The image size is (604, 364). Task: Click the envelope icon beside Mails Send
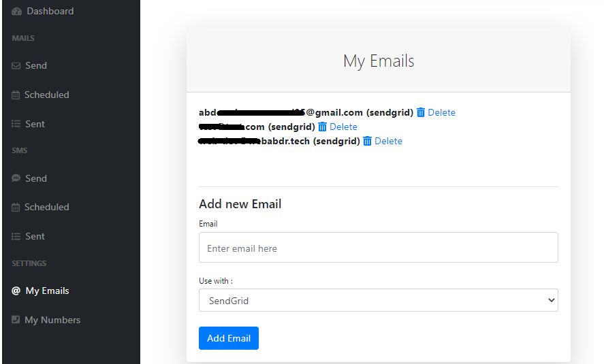(16, 66)
